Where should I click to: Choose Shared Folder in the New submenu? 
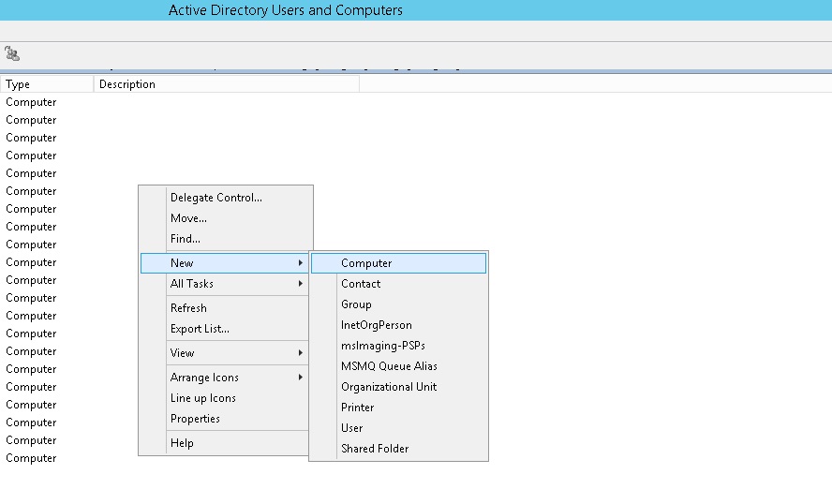tap(398, 449)
